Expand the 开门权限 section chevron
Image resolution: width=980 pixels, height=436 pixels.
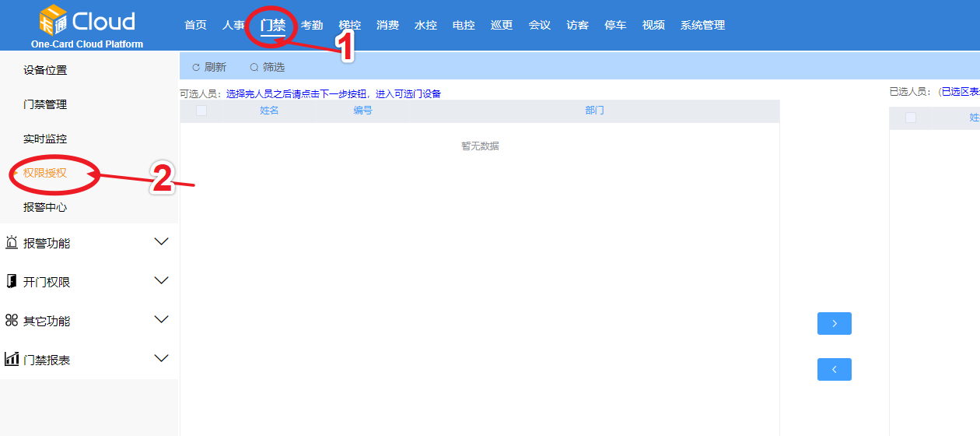162,281
